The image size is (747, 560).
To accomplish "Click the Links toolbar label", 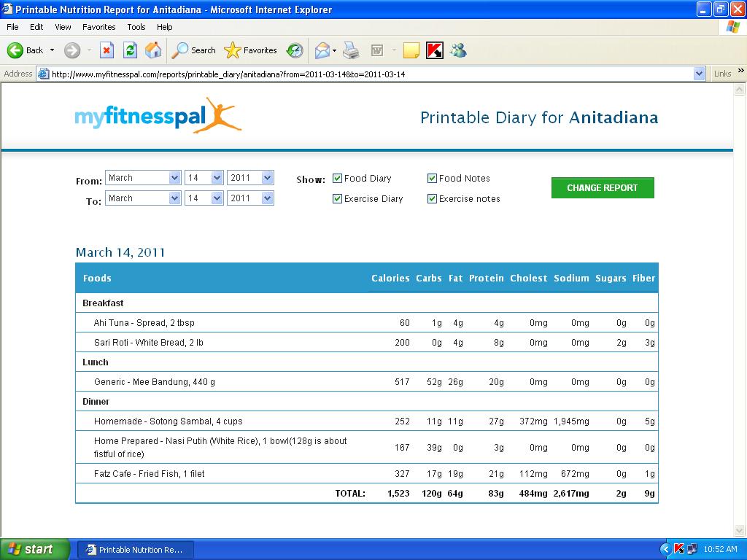I will [722, 74].
